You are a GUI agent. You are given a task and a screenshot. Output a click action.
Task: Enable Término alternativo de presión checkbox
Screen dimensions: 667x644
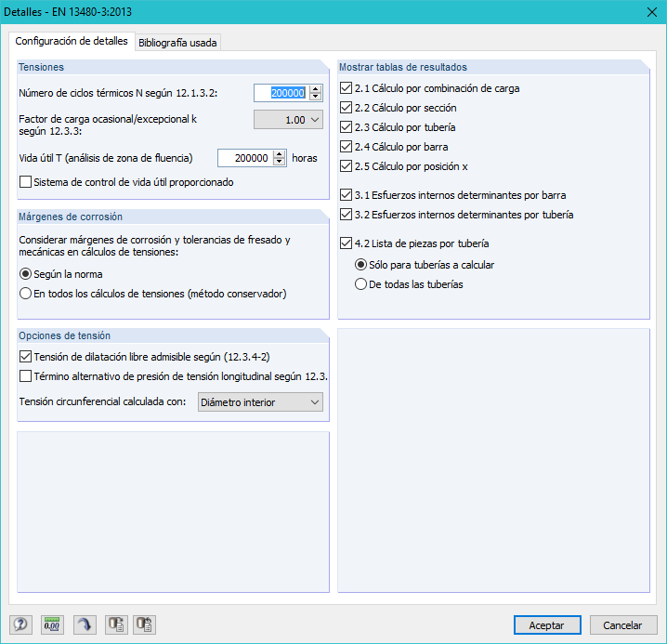pyautogui.click(x=25, y=376)
